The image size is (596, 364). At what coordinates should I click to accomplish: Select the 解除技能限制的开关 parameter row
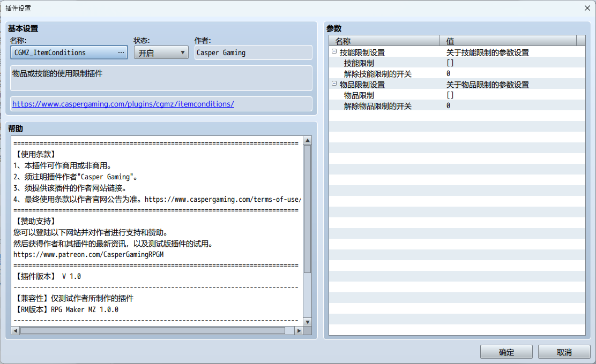[x=457, y=74]
